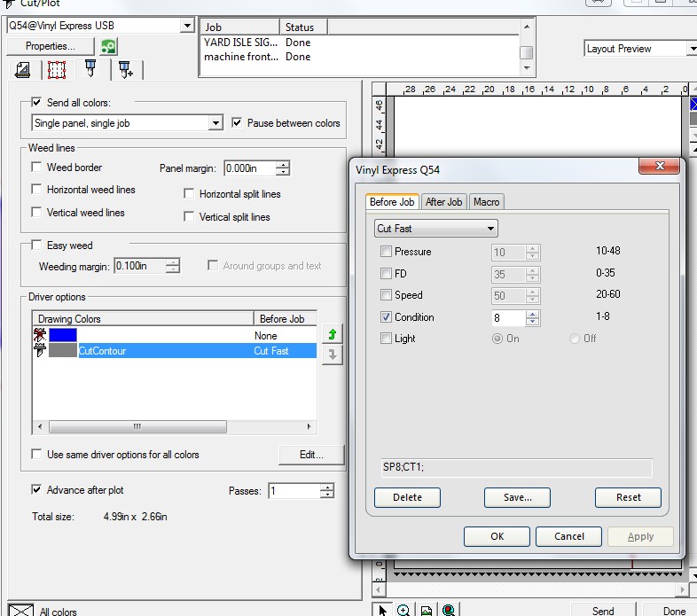The height and width of the screenshot is (616, 697).
Task: Move the selected color up with green arrow
Action: click(x=332, y=334)
